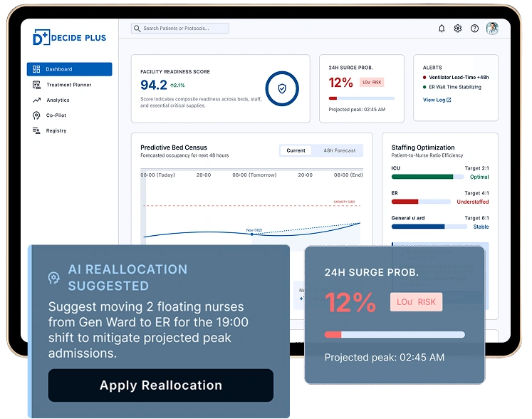Image resolution: width=532 pixels, height=419 pixels.
Task: Click the surge probability progress bar
Action: click(x=362, y=98)
